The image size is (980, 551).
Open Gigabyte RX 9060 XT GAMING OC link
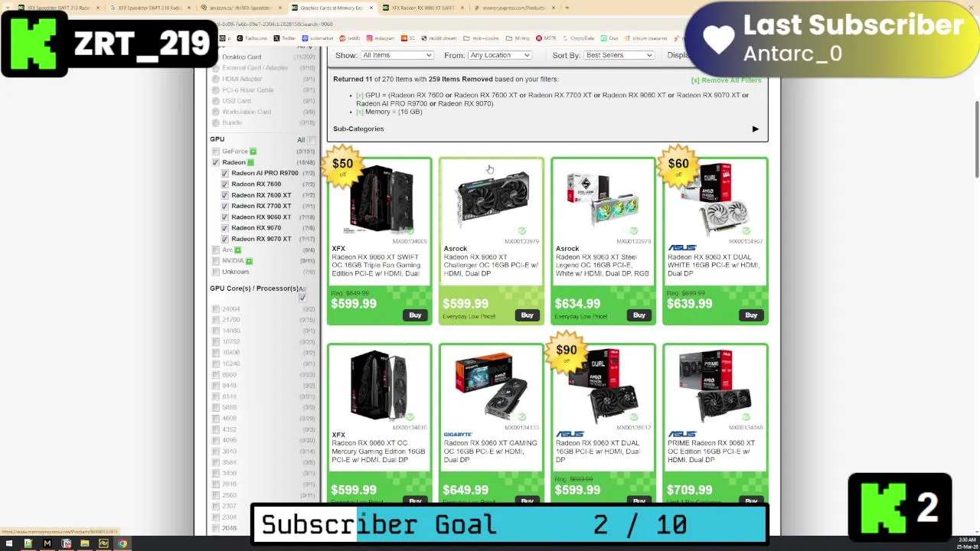tap(490, 452)
